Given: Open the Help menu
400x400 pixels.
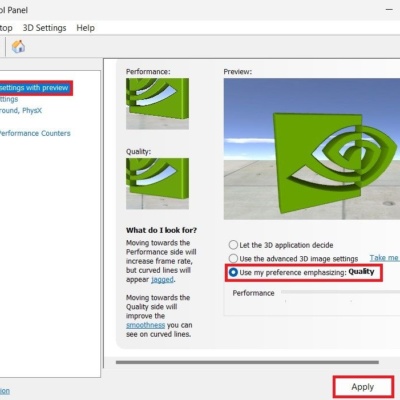Looking at the screenshot, I should point(86,28).
